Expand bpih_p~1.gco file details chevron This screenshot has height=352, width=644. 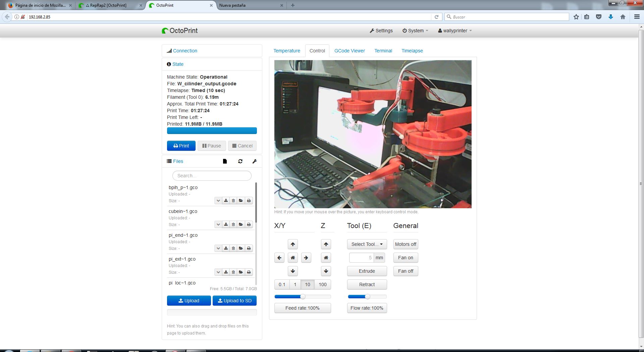(x=218, y=201)
